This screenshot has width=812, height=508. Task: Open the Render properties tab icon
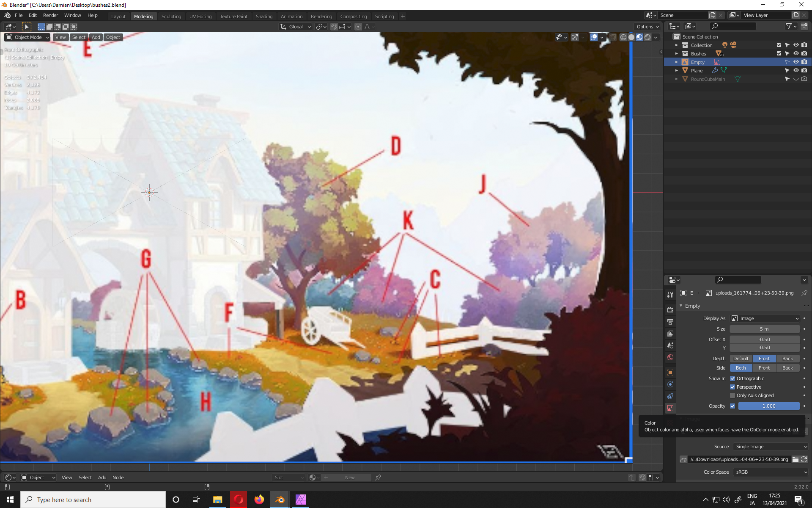(670, 309)
